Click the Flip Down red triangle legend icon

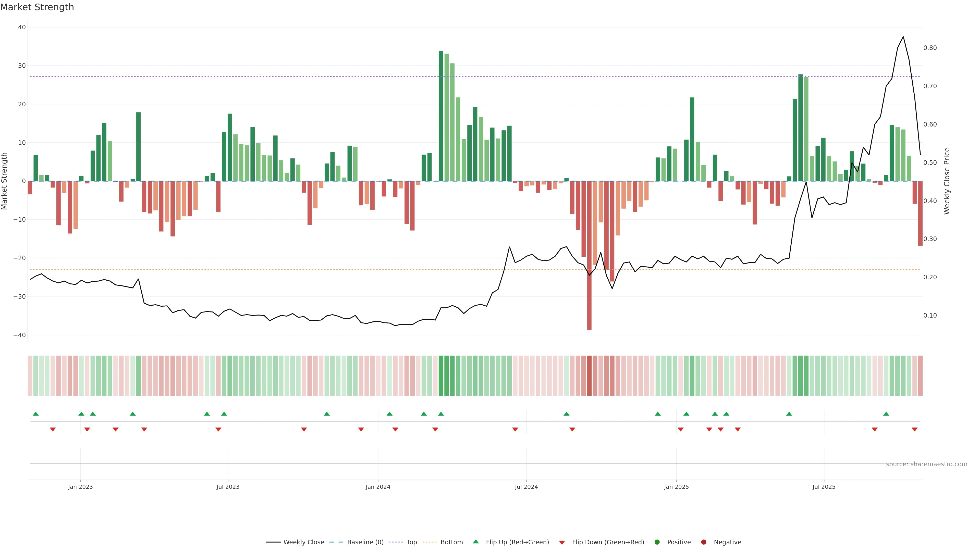562,543
